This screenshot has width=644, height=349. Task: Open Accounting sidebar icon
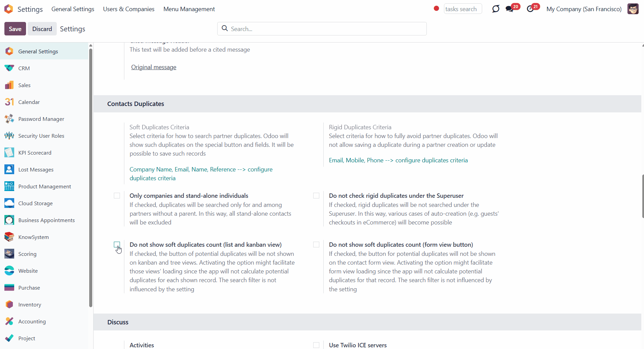tap(9, 321)
